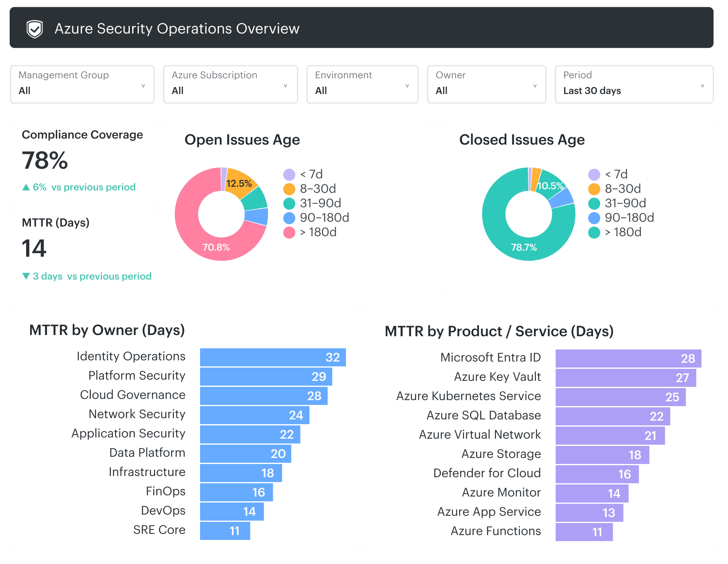Image resolution: width=728 pixels, height=564 pixels.
Task: Click the 'Azure Functions' service label
Action: pyautogui.click(x=496, y=531)
